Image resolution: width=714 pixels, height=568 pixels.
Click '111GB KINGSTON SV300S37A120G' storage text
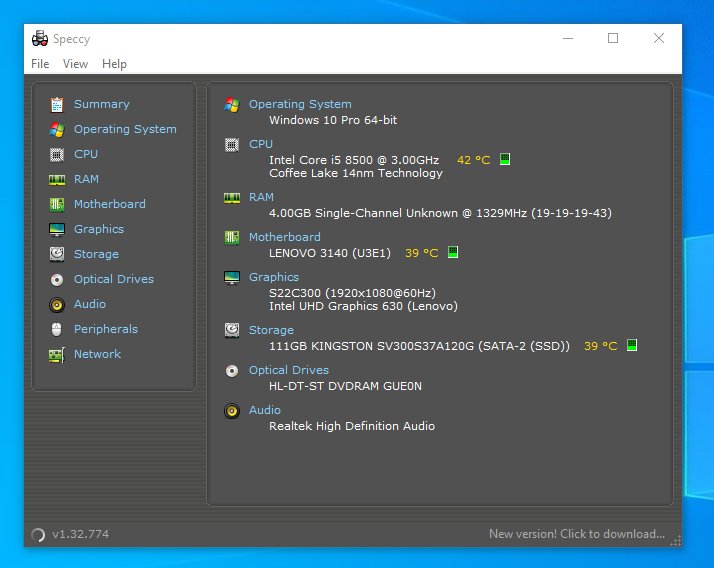(371, 346)
